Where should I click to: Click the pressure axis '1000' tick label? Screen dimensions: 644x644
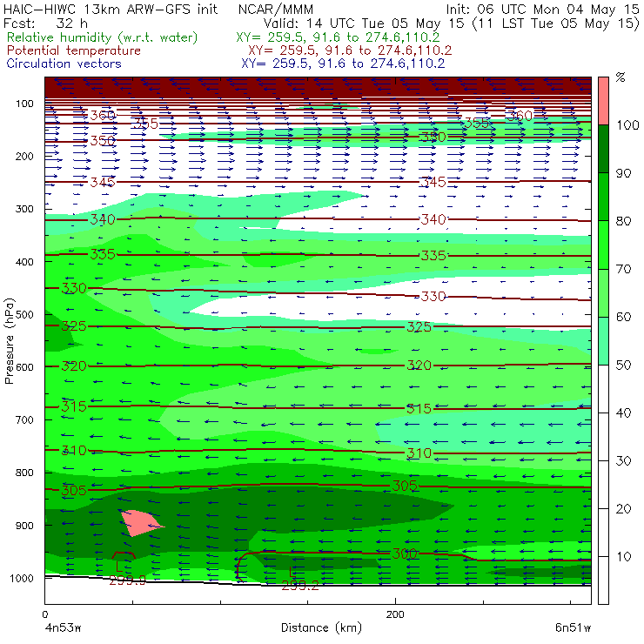point(22,578)
